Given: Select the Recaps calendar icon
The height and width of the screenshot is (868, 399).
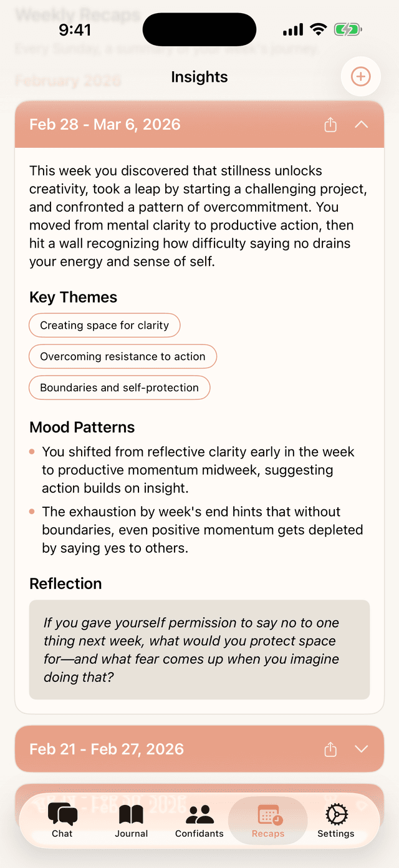Looking at the screenshot, I should [267, 813].
